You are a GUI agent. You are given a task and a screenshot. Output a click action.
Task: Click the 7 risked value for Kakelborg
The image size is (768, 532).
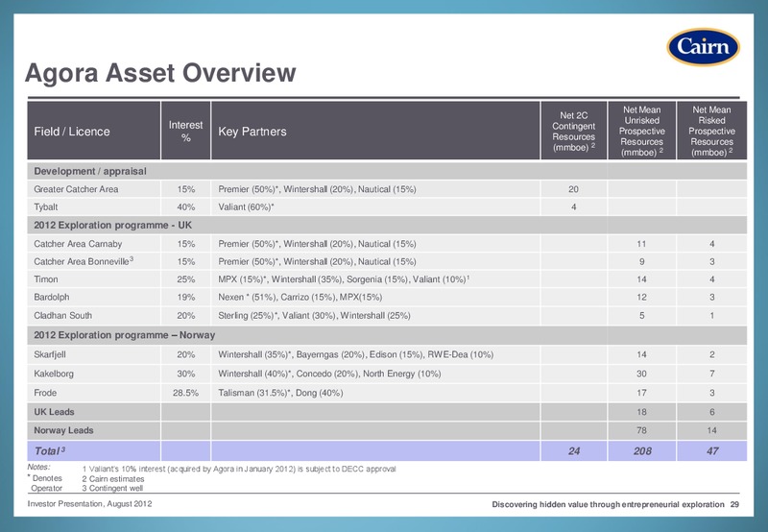[x=711, y=374]
